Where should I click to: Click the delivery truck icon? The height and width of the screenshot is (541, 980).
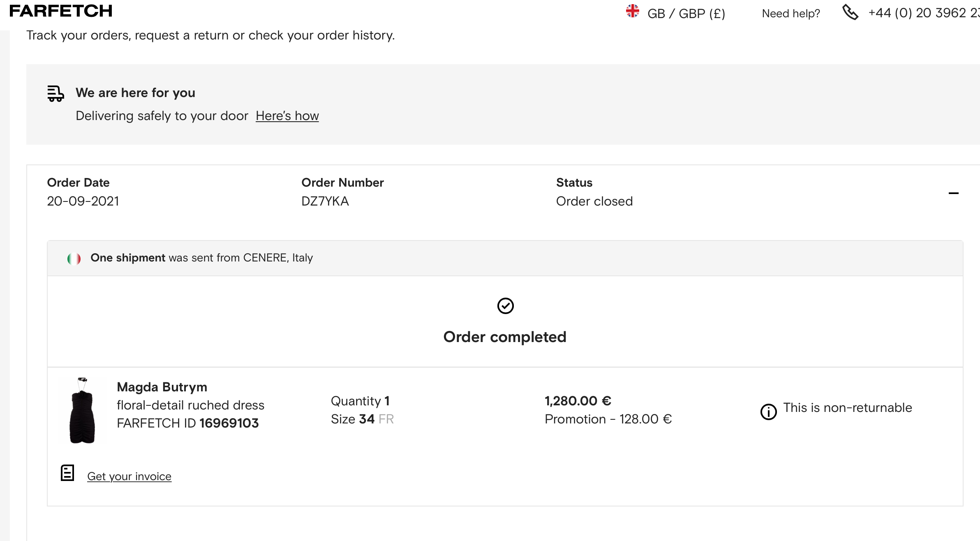(55, 93)
